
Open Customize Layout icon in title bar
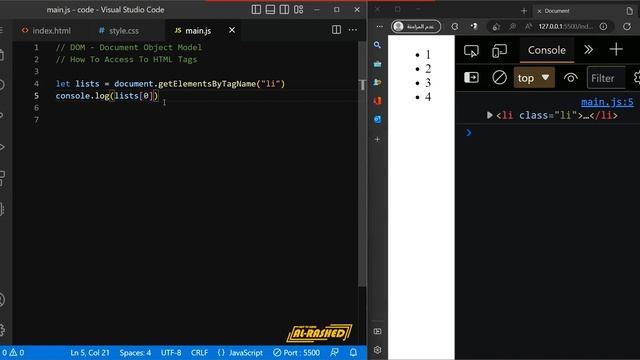298,9
